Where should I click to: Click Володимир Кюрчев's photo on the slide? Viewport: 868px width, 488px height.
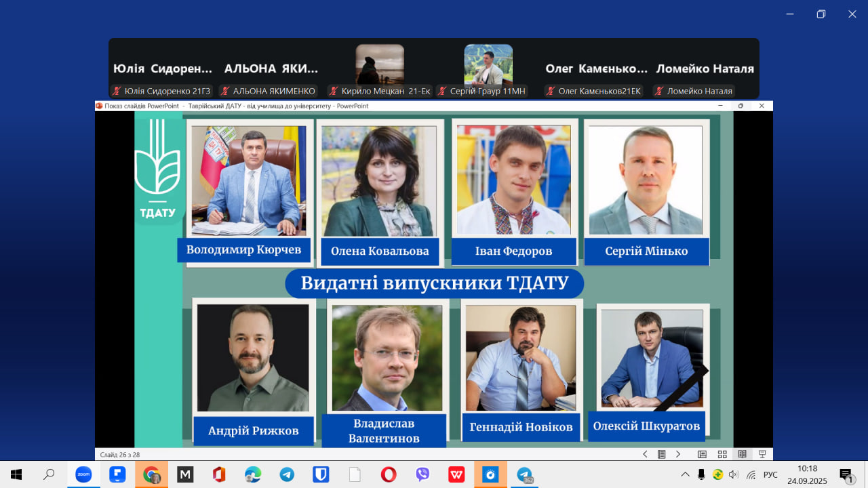click(249, 180)
